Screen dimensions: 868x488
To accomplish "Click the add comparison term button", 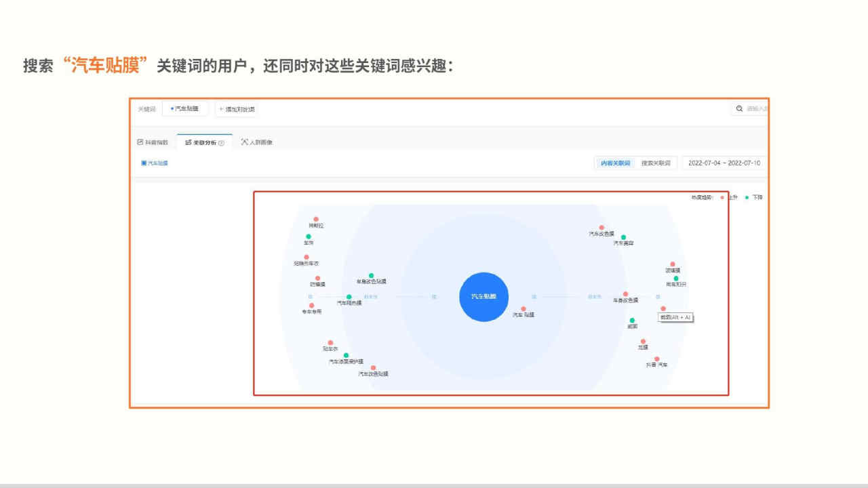I will (236, 108).
